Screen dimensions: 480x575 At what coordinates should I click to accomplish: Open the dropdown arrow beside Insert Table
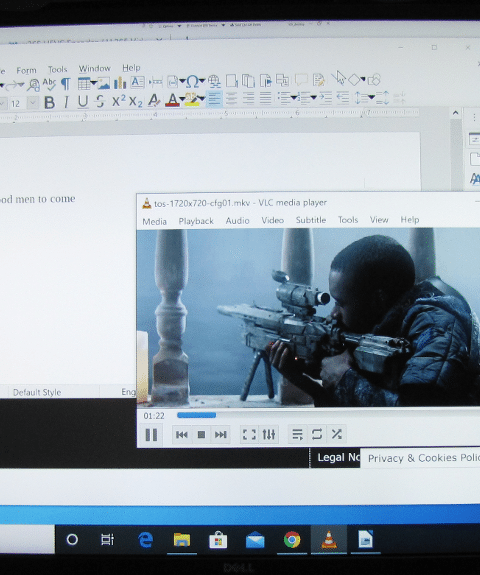94,83
